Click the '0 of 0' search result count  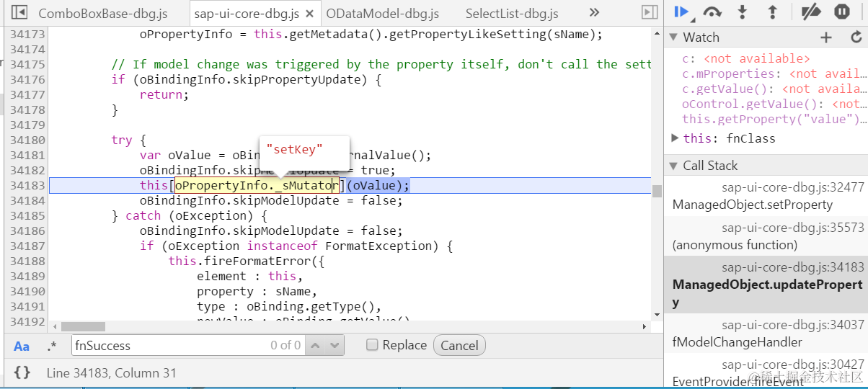[285, 346]
